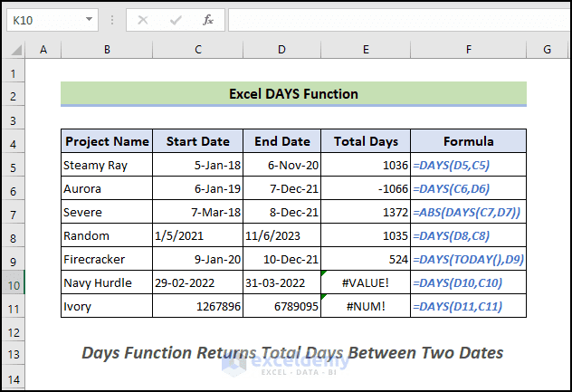
Task: Click start date 5-Jan-18
Action: point(197,165)
